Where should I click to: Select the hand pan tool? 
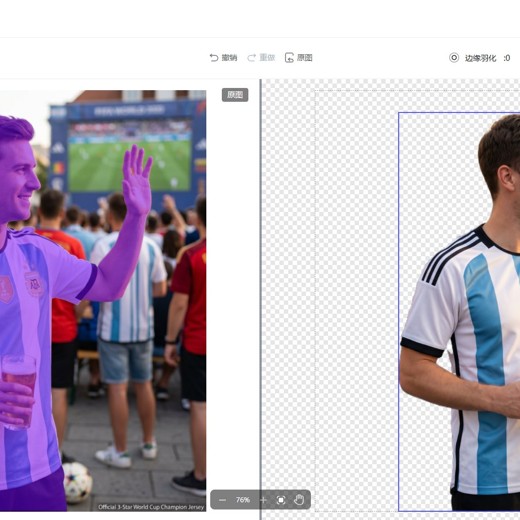(x=299, y=500)
